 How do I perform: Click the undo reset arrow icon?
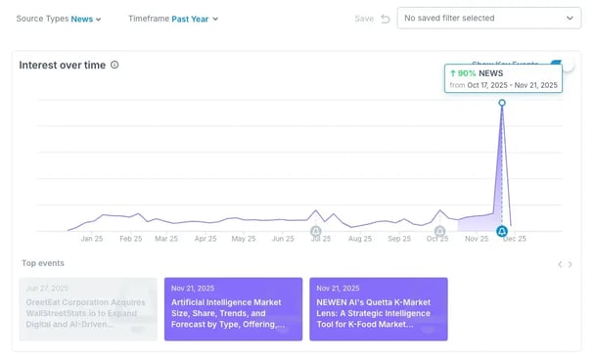(386, 19)
